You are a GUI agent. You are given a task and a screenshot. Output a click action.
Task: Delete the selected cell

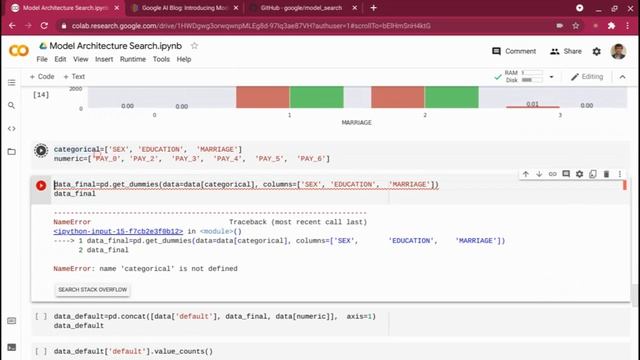(607, 174)
